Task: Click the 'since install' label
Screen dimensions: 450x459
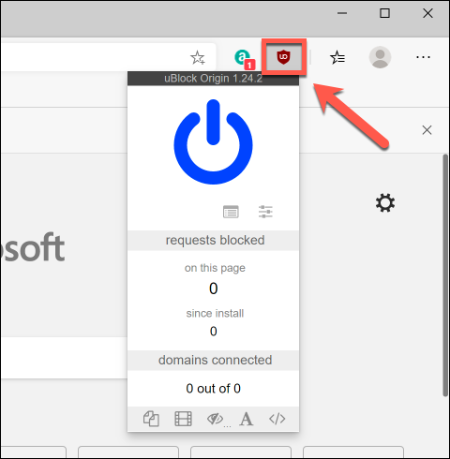Action: tap(215, 313)
